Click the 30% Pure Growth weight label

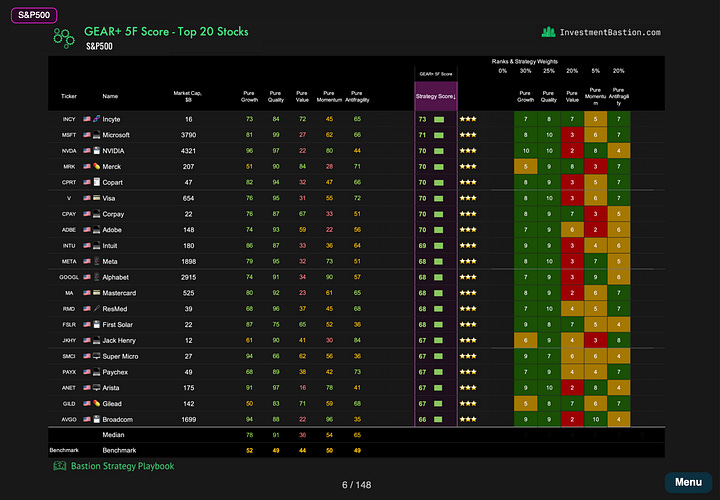click(525, 71)
